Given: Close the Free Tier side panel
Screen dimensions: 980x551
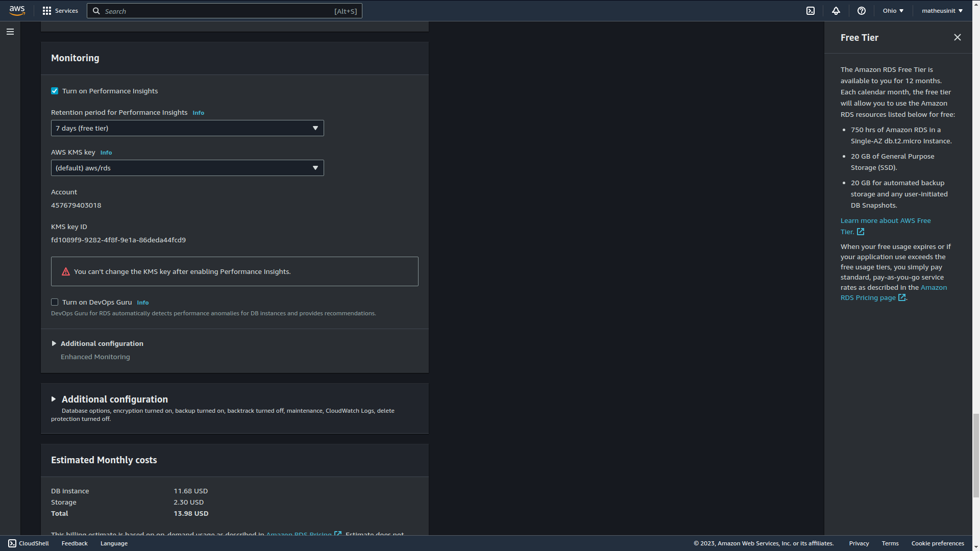Looking at the screenshot, I should tap(957, 37).
